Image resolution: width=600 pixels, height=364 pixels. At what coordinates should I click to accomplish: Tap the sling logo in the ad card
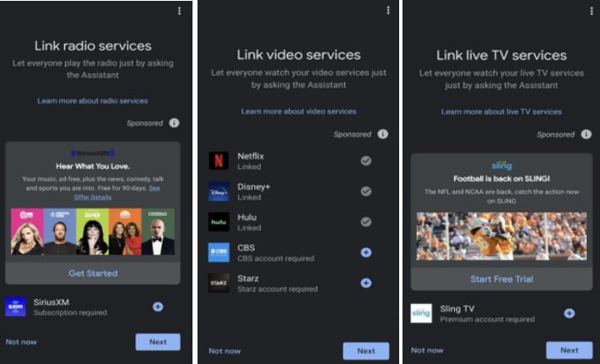coord(502,165)
